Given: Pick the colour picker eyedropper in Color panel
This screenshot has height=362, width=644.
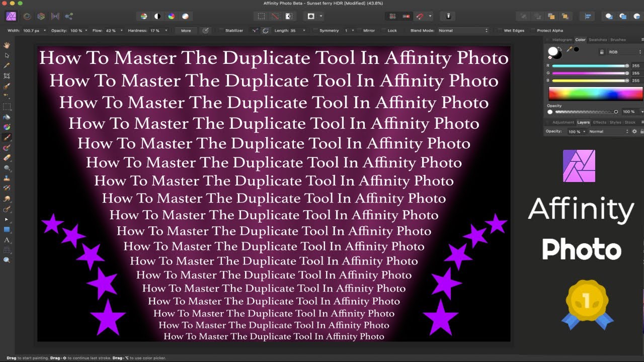Looking at the screenshot, I should click(570, 49).
